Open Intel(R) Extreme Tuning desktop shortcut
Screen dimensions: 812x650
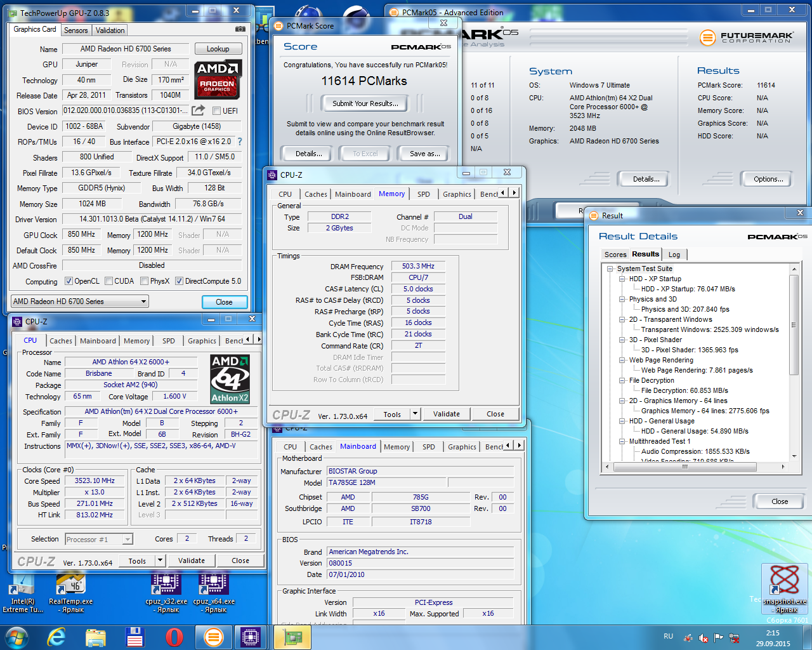click(23, 593)
